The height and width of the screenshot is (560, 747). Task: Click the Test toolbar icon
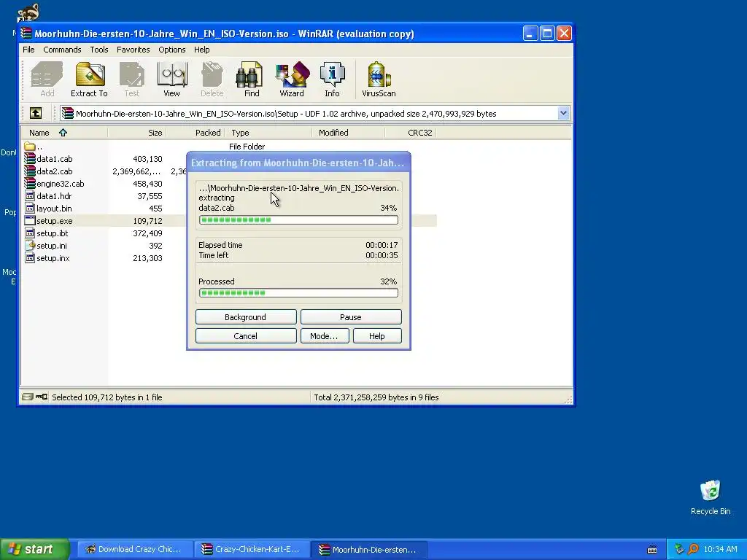132,79
